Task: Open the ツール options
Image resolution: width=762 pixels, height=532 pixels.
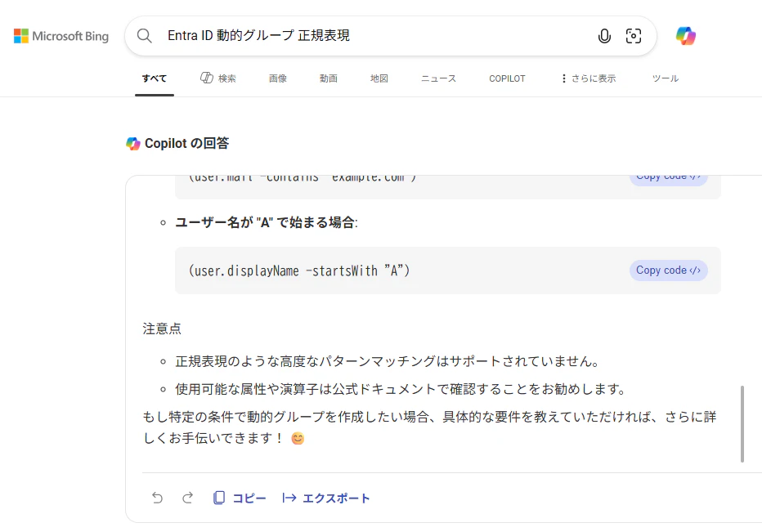Action: tap(666, 78)
